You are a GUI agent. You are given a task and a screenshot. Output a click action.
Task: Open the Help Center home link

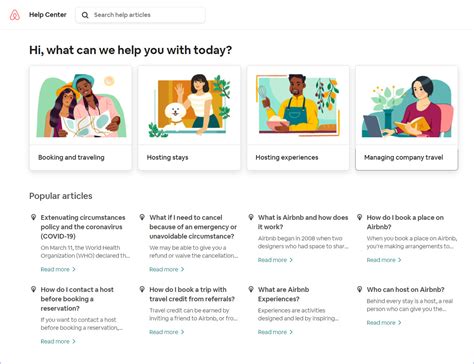coord(48,15)
